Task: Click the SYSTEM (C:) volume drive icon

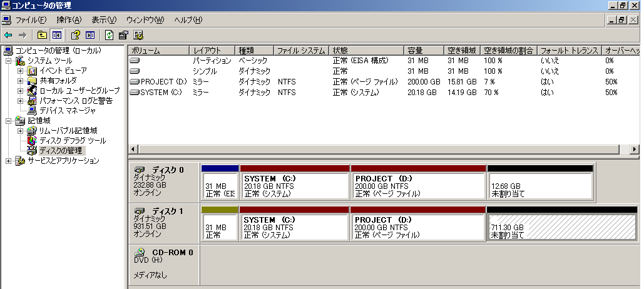Action: (135, 93)
